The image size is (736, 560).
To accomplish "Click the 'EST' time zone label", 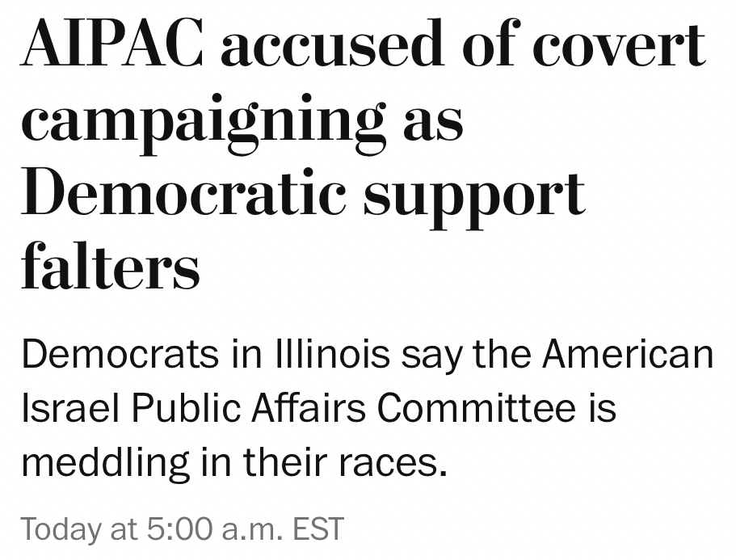I will [318, 529].
